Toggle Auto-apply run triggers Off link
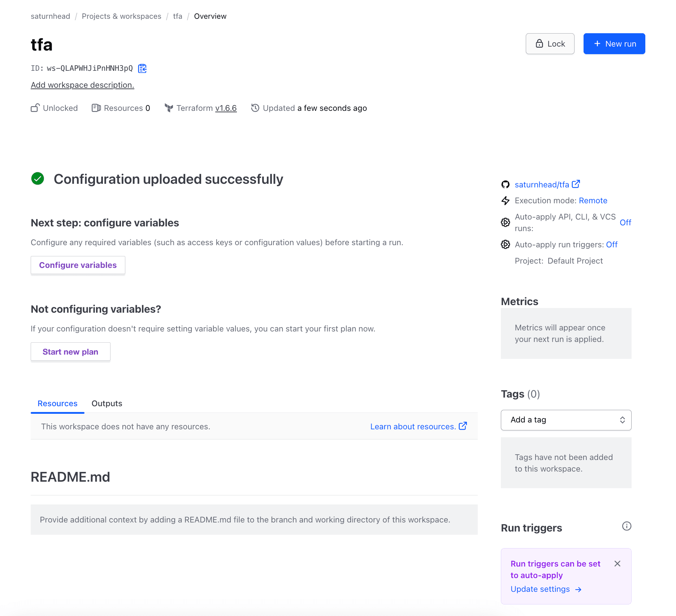Screen dimensions: 676x616 [x=612, y=244]
